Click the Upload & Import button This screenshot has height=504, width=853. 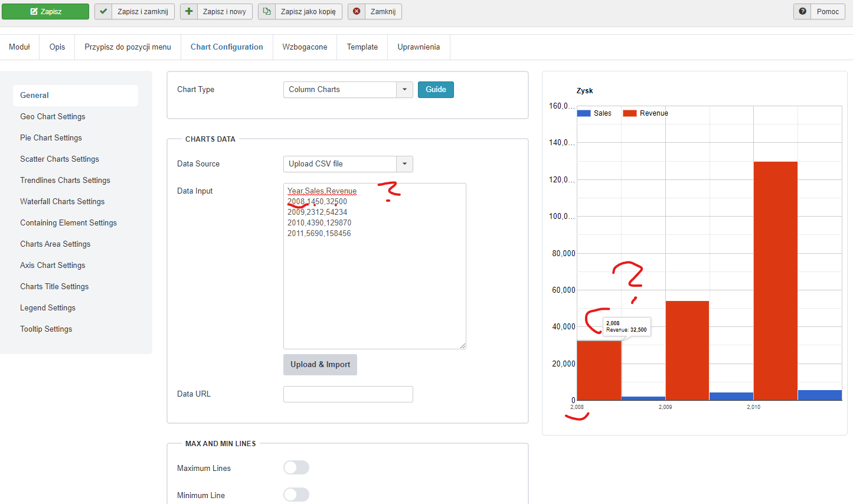click(x=320, y=365)
